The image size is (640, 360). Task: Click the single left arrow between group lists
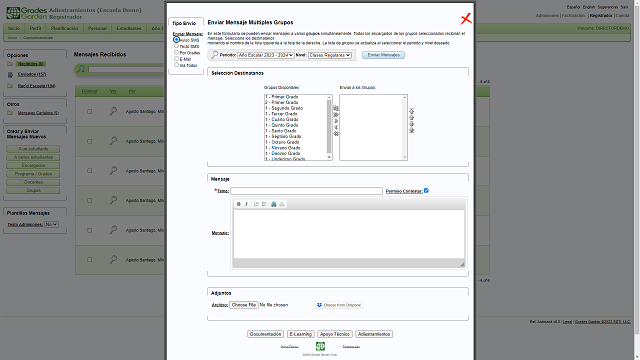pos(336,127)
